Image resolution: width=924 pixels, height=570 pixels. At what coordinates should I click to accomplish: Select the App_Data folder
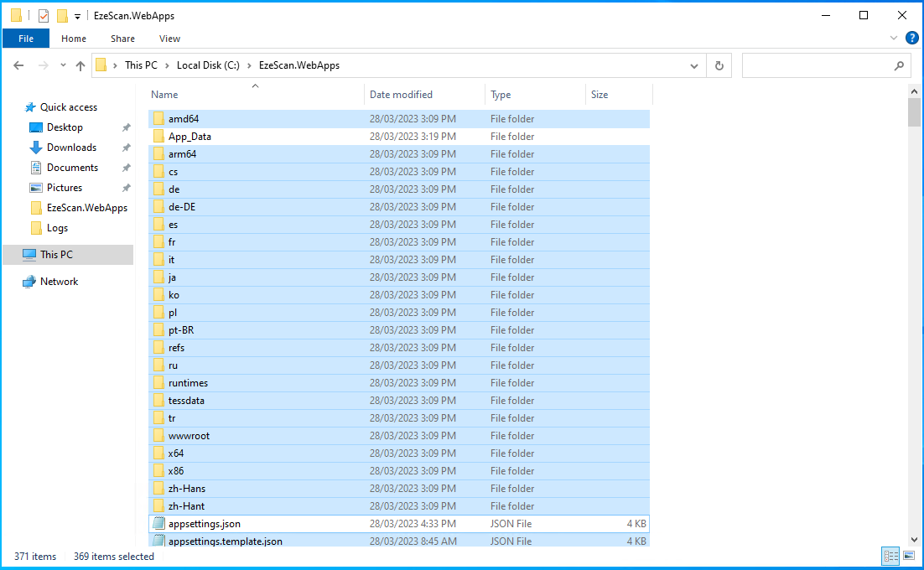click(x=189, y=137)
